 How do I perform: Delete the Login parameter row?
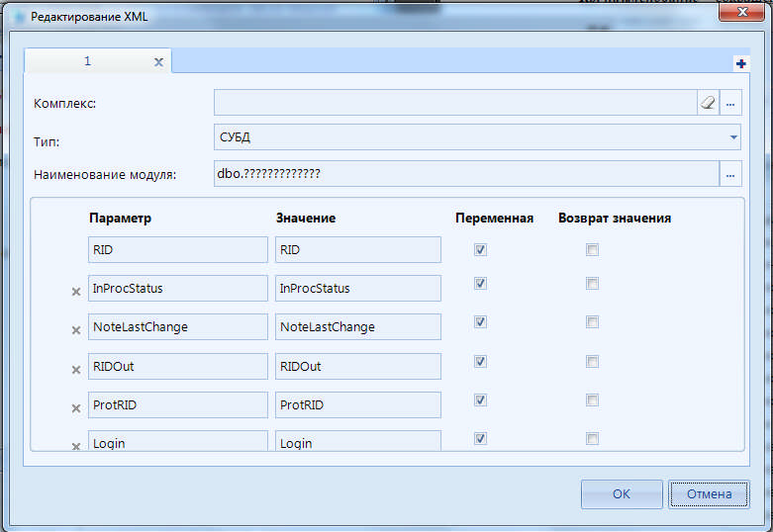coord(76,446)
